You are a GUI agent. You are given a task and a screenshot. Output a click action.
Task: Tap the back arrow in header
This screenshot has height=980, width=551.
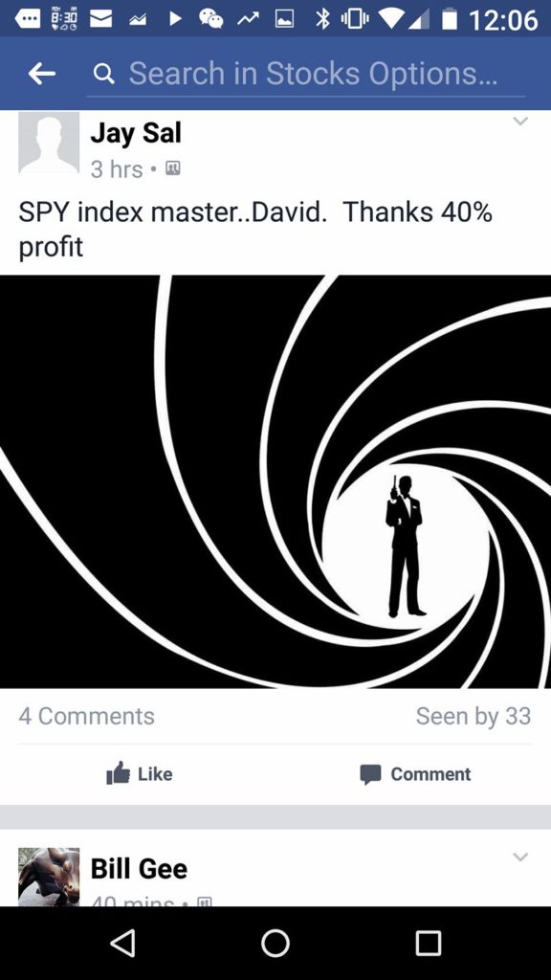[42, 74]
